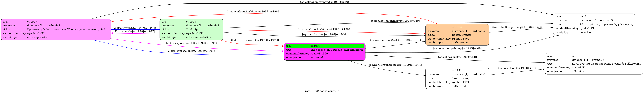Image resolution: width=644 pixels, height=94 pixels.
Task: Select the title 17ος αιώνας
Action: 460,78
